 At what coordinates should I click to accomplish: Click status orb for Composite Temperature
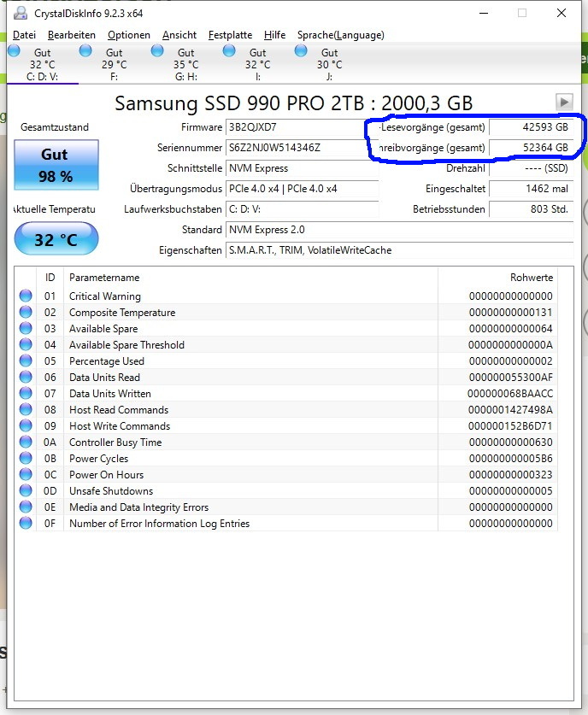(26, 313)
